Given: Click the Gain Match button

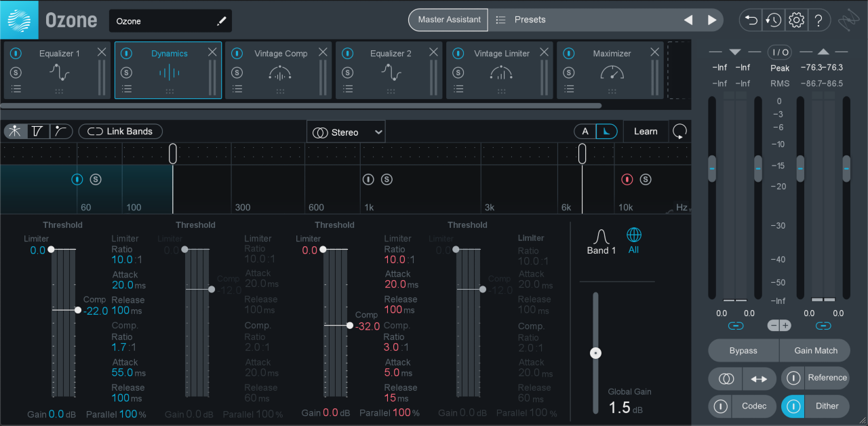Looking at the screenshot, I should (816, 351).
